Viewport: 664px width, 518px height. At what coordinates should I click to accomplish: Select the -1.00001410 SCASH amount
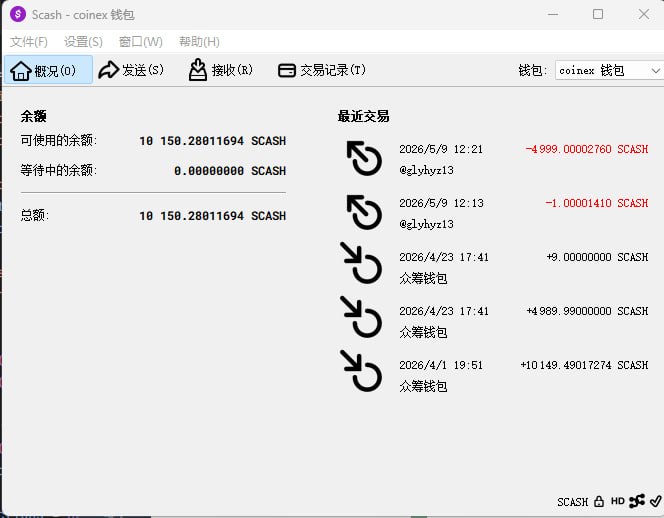[x=597, y=203]
